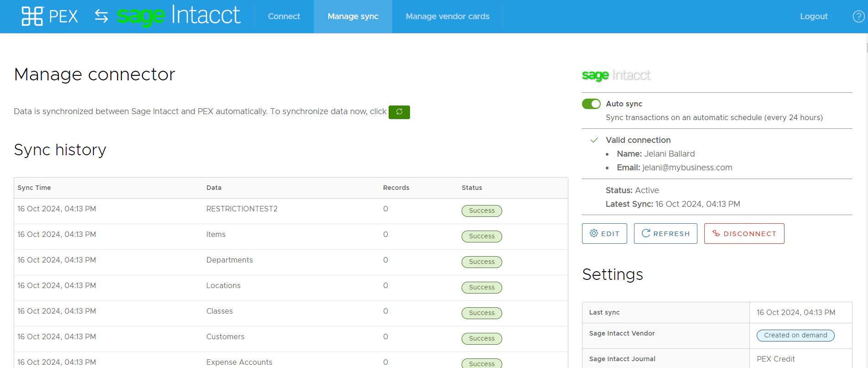This screenshot has width=868, height=368.
Task: Click the Records column header
Action: click(x=396, y=188)
